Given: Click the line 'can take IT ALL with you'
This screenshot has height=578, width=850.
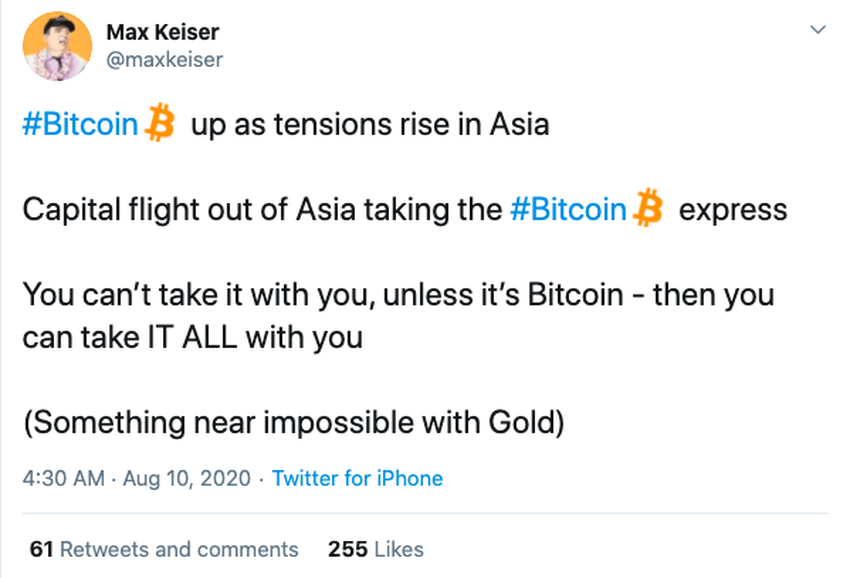Looking at the screenshot, I should click(191, 338).
